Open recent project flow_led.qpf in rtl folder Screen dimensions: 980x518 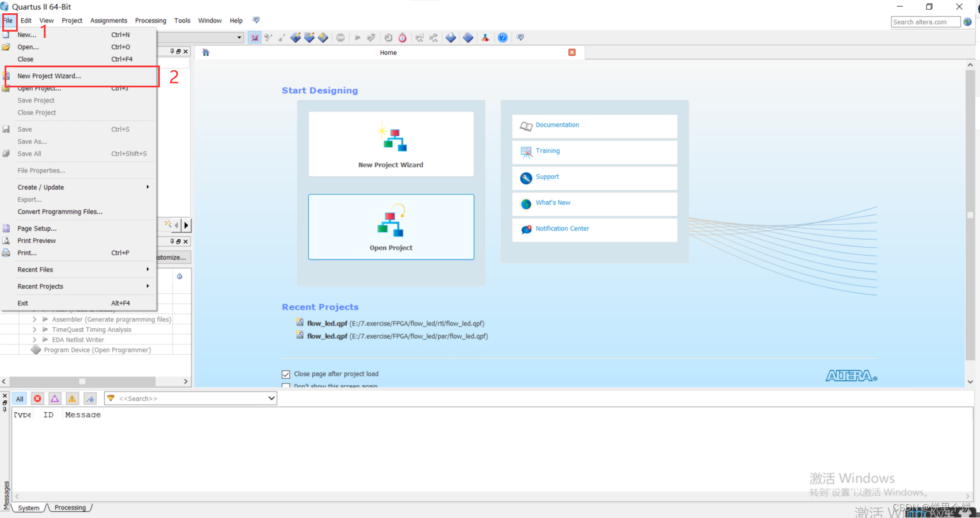396,324
